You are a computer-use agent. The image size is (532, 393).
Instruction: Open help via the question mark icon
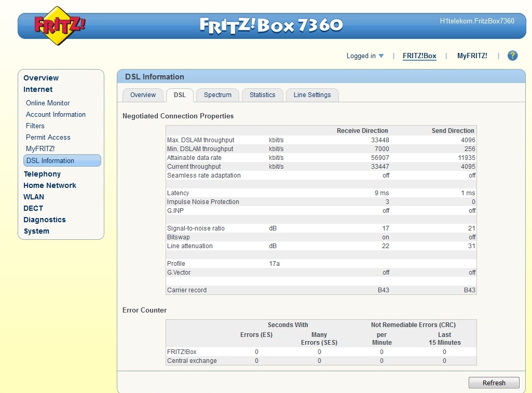tap(512, 56)
